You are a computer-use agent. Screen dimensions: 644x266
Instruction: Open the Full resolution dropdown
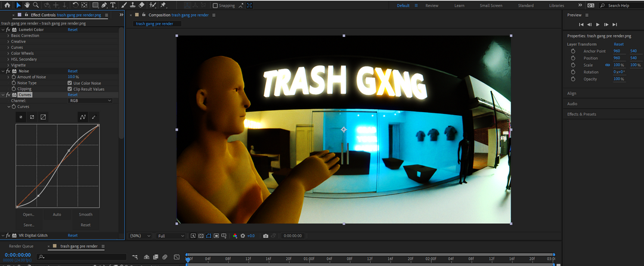pos(171,236)
